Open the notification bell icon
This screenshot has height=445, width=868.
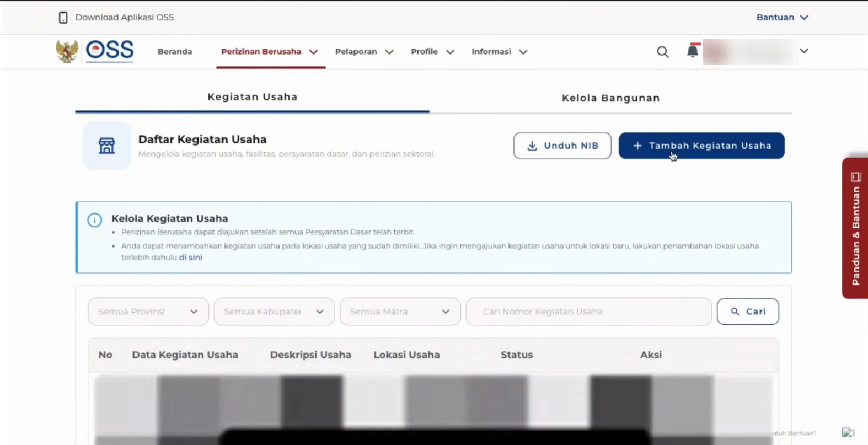pyautogui.click(x=692, y=51)
